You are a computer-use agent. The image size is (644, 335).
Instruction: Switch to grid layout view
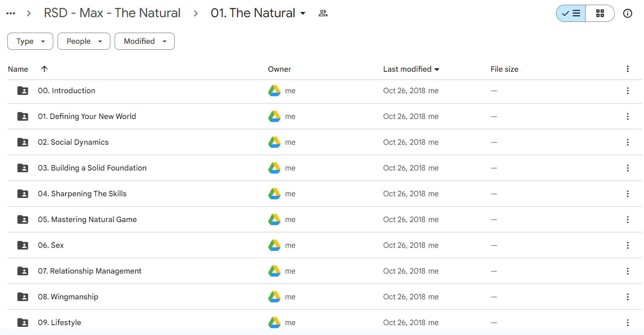(600, 13)
